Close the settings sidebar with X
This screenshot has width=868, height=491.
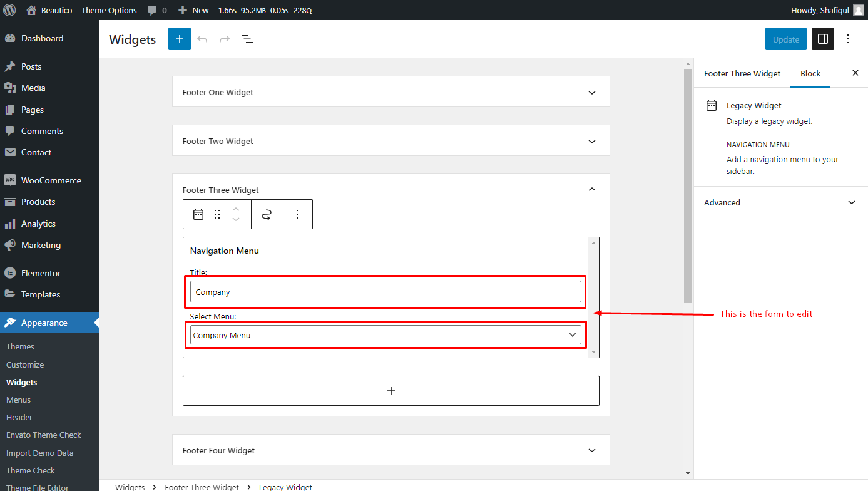click(855, 73)
